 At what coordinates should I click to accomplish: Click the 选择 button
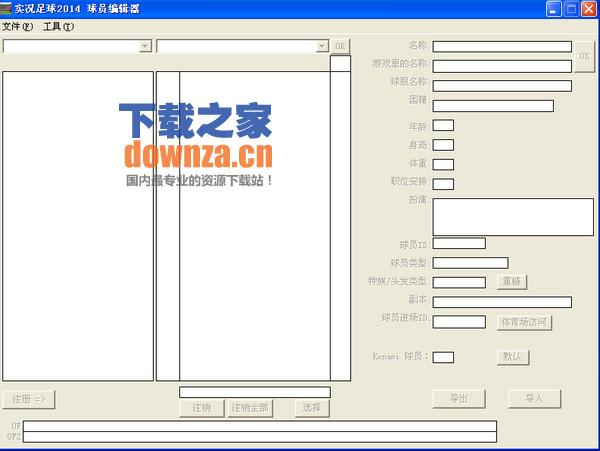coord(312,407)
